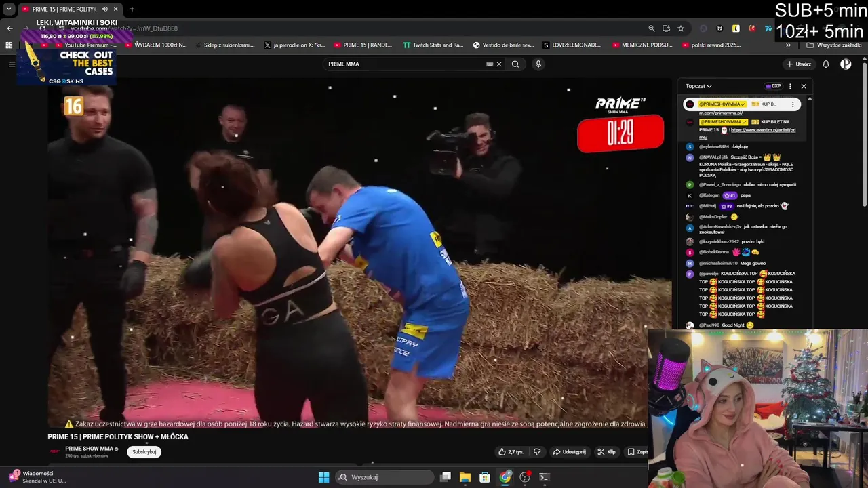
Task: Open the Sklep z sukienkami bookmark
Action: pos(225,45)
